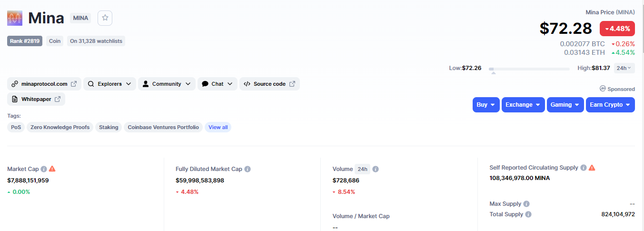This screenshot has height=231, width=644.
Task: Click the Fully Diluted Market Cap info icon
Action: 248,169
